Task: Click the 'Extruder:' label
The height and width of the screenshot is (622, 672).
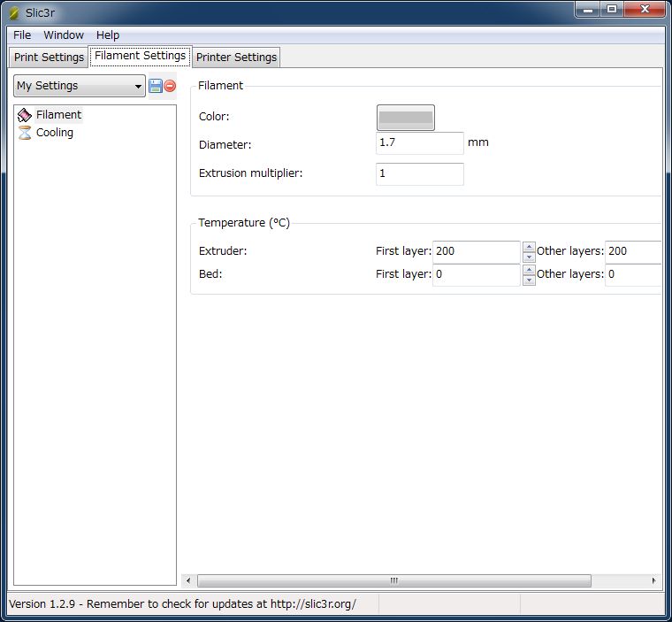Action: tap(223, 251)
